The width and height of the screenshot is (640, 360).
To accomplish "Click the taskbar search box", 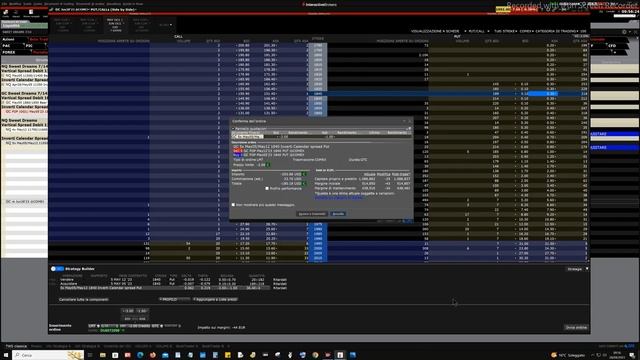I will click(x=48, y=355).
